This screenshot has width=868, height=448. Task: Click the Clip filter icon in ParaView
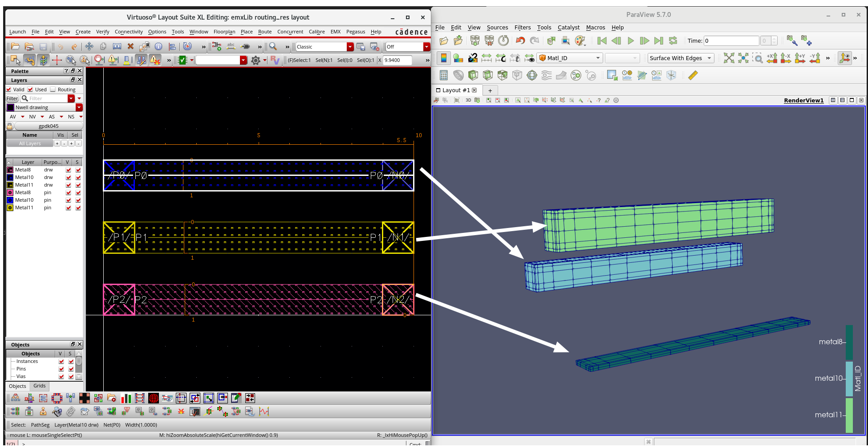tap(473, 75)
